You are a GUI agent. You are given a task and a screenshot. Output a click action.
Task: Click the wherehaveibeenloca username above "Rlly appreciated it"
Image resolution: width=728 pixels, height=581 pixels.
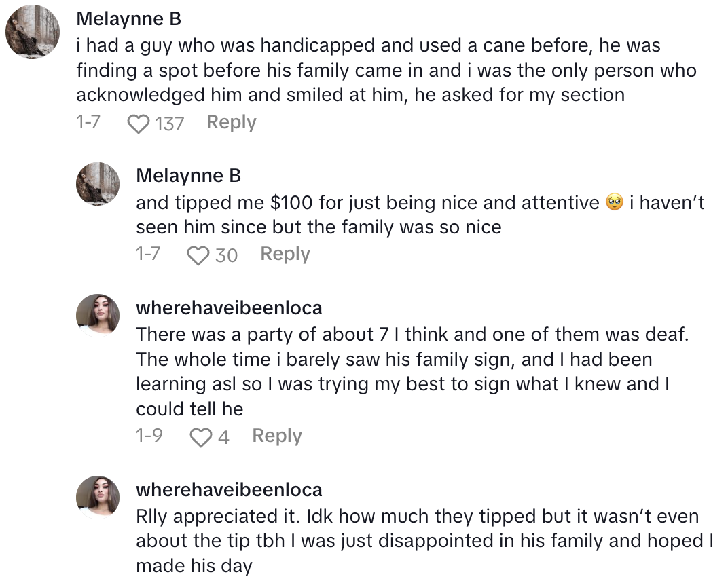pos(229,490)
